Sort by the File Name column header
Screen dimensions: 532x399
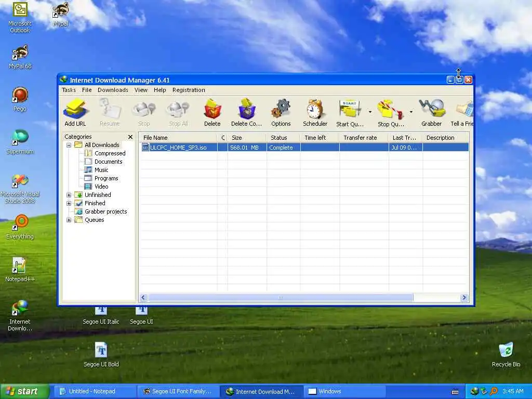[x=179, y=138]
